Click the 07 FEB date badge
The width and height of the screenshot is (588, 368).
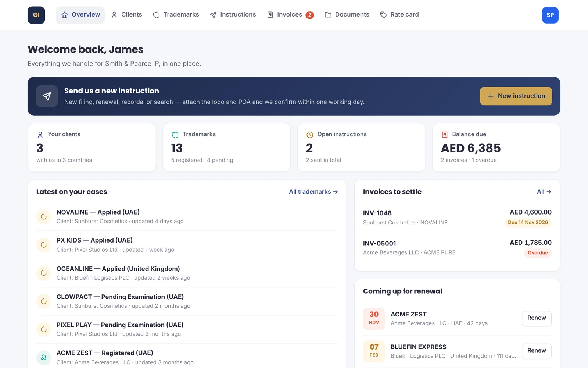(374, 351)
